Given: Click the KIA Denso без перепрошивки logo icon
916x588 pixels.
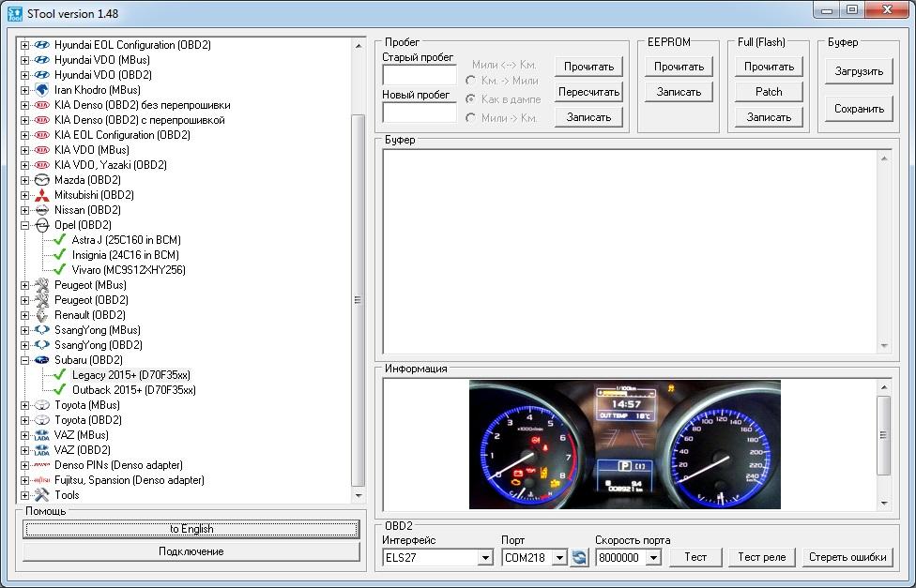Looking at the screenshot, I should pyautogui.click(x=41, y=105).
